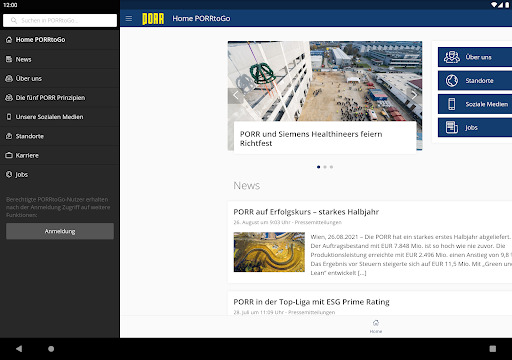
Task: Open the aerial construction site news thumbnail
Action: pyautogui.click(x=269, y=252)
